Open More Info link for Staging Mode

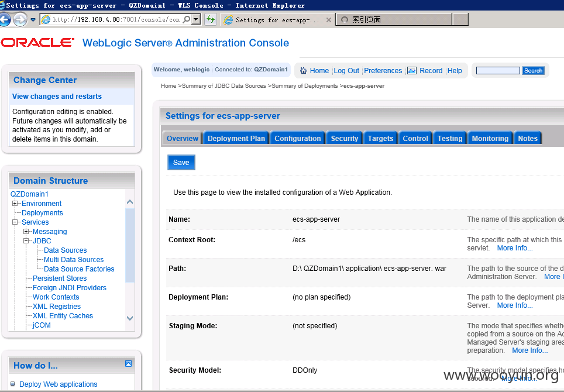coord(530,350)
